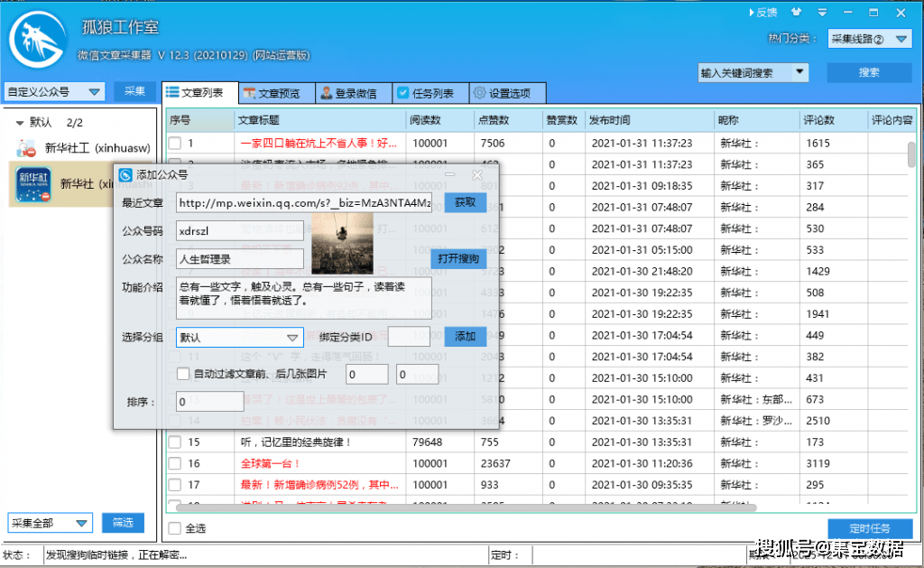Click the 获取 button in the dialog

click(x=465, y=203)
